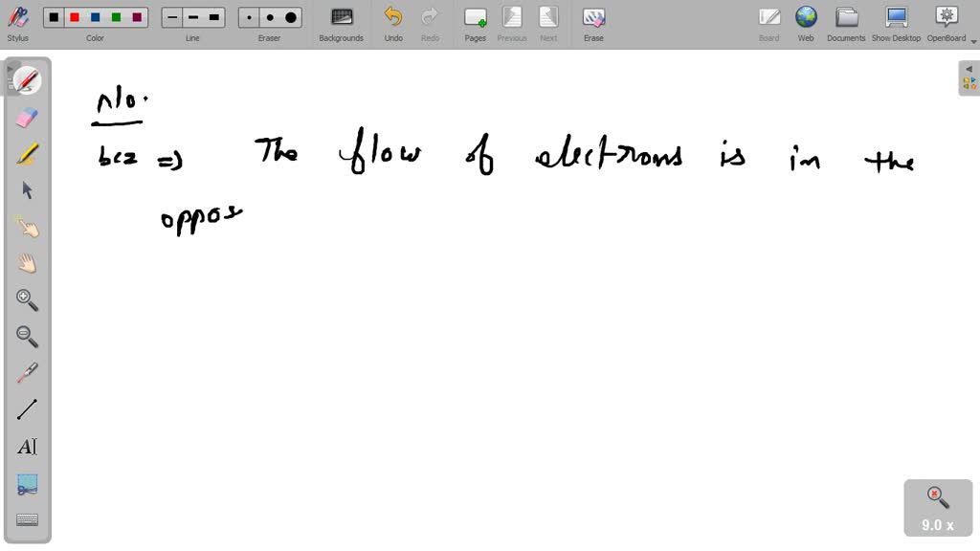Show the virtual keyboard
The image size is (980, 551).
tap(27, 519)
